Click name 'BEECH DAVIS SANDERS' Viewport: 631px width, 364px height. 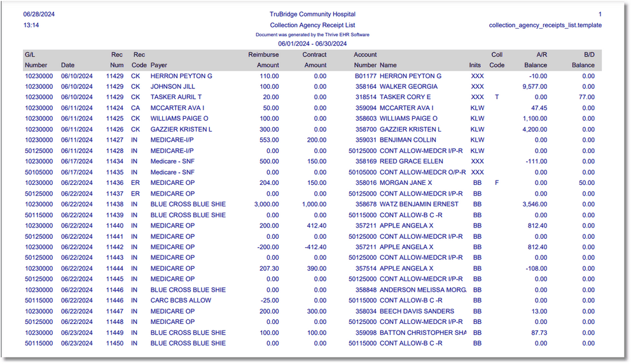[417, 311]
